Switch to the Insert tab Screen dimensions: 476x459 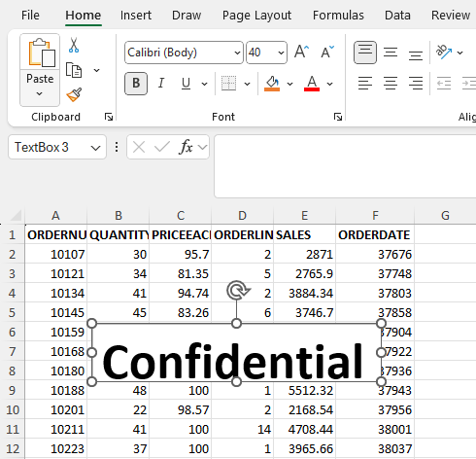[x=136, y=16]
